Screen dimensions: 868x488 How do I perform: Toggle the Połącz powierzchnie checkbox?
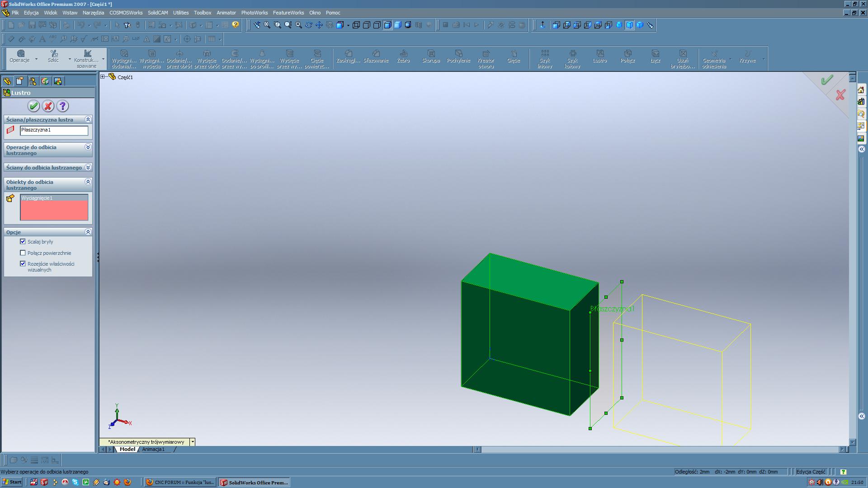tap(23, 253)
